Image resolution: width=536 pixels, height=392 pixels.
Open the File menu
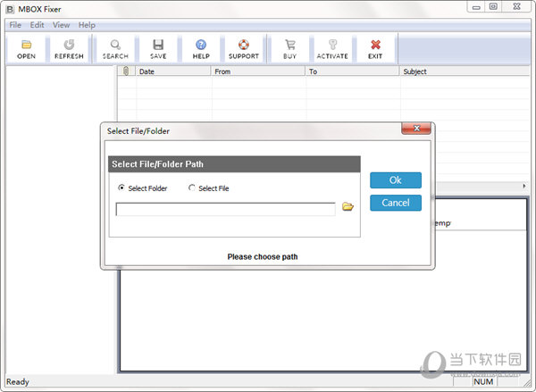point(15,25)
